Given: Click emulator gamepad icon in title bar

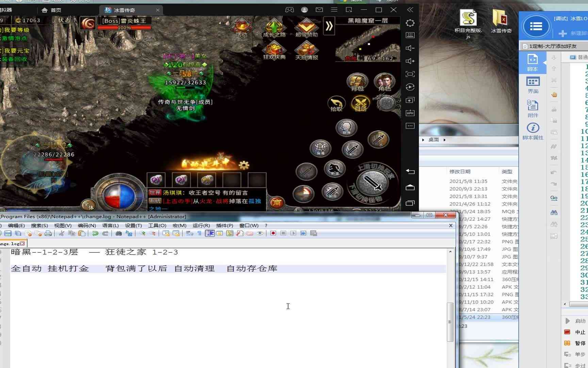Looking at the screenshot, I should point(290,10).
